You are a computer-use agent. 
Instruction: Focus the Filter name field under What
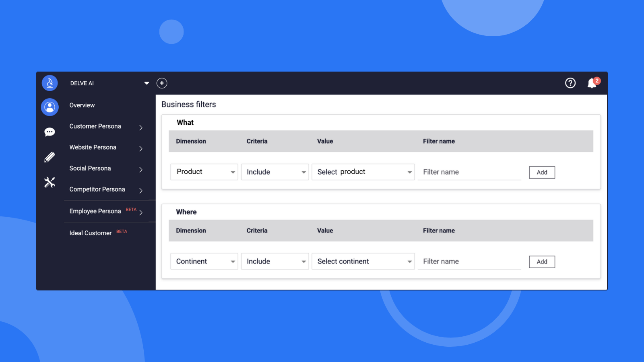(x=469, y=172)
